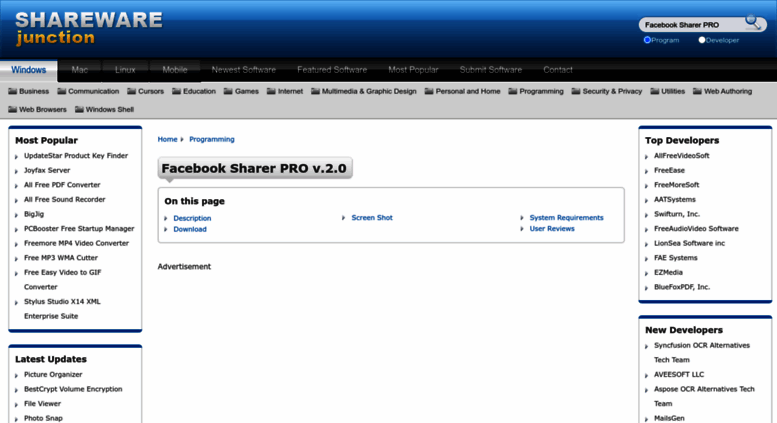Open AVEESOFT LLC developer link
This screenshot has width=777, height=423.
coord(678,374)
